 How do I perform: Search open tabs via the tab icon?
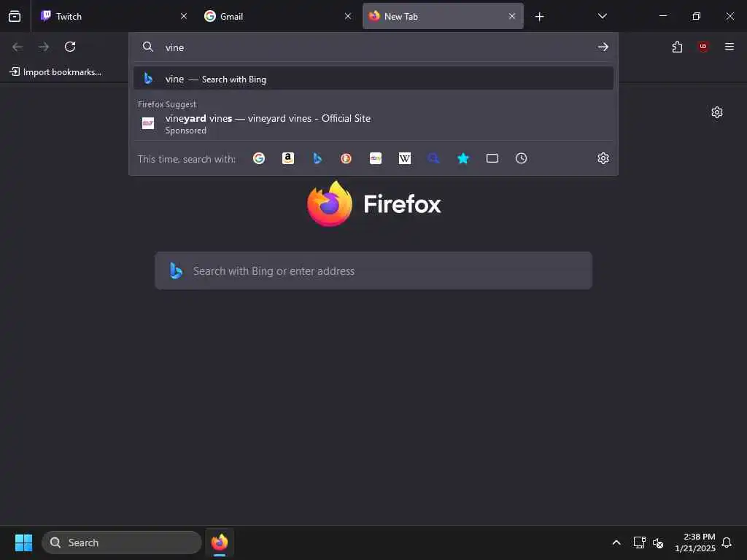pos(492,158)
